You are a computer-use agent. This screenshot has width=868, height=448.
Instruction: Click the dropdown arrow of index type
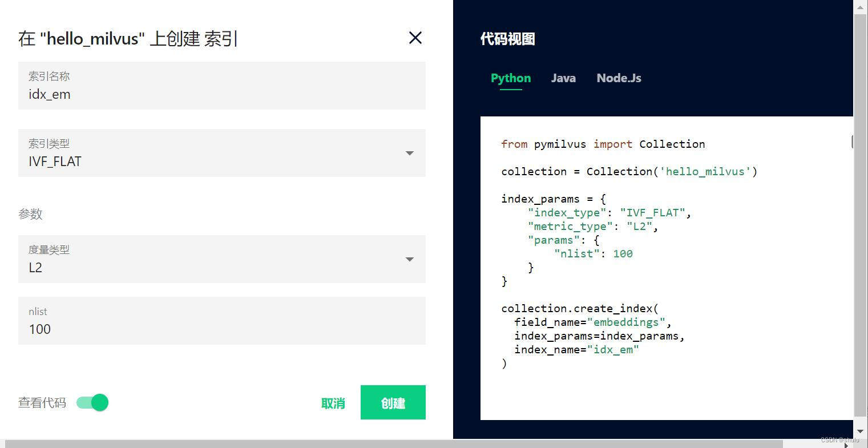(x=409, y=153)
